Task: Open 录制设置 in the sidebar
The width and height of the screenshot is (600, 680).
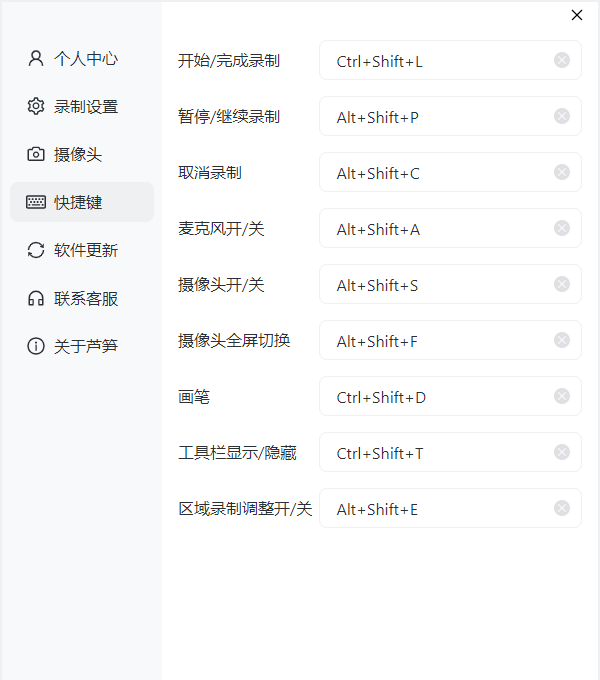Action: click(x=82, y=106)
